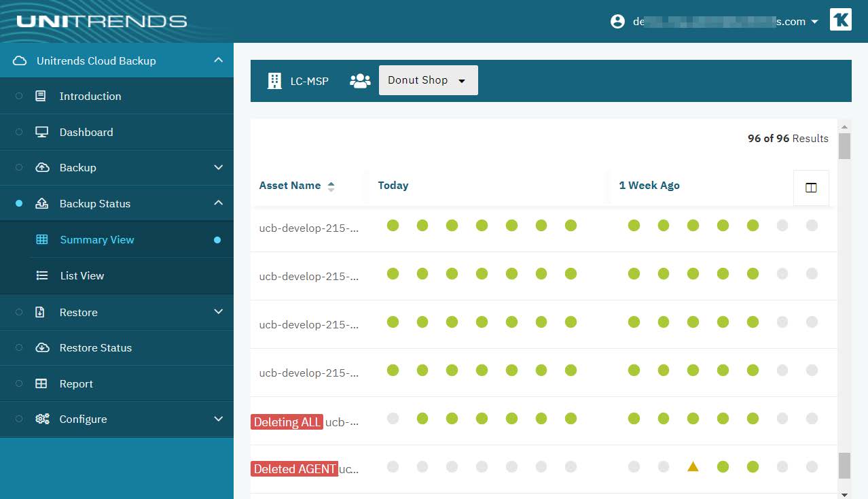
Task: Click the yellow warning triangle in Deleted AGENT row
Action: 693,466
